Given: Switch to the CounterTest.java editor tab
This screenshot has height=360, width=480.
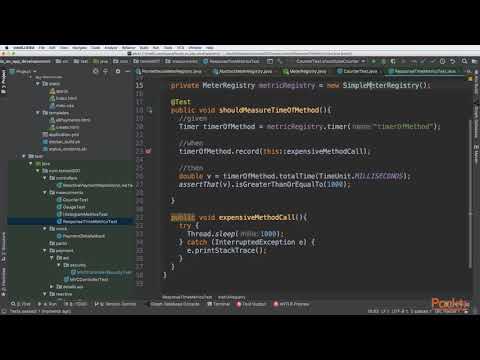Looking at the screenshot, I should [357, 71].
